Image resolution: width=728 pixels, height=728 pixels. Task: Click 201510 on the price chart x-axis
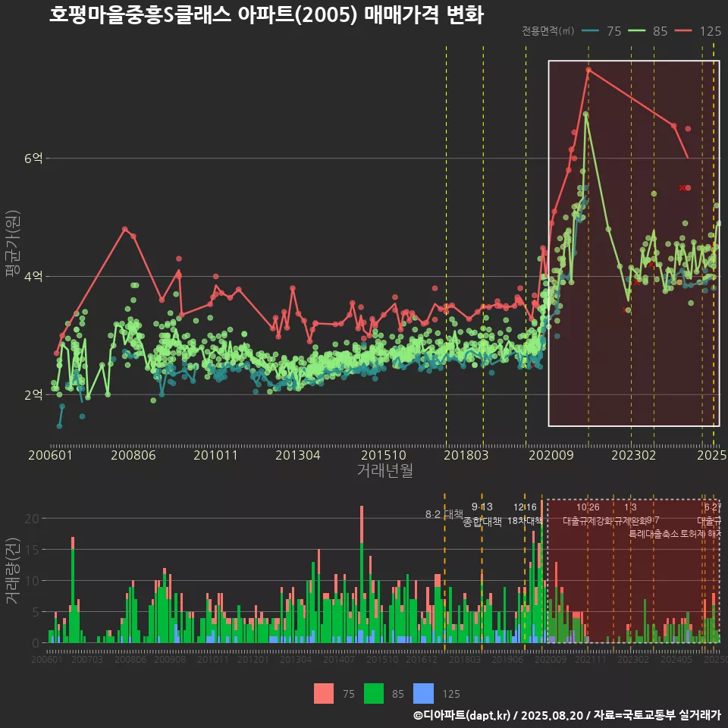[x=384, y=455]
